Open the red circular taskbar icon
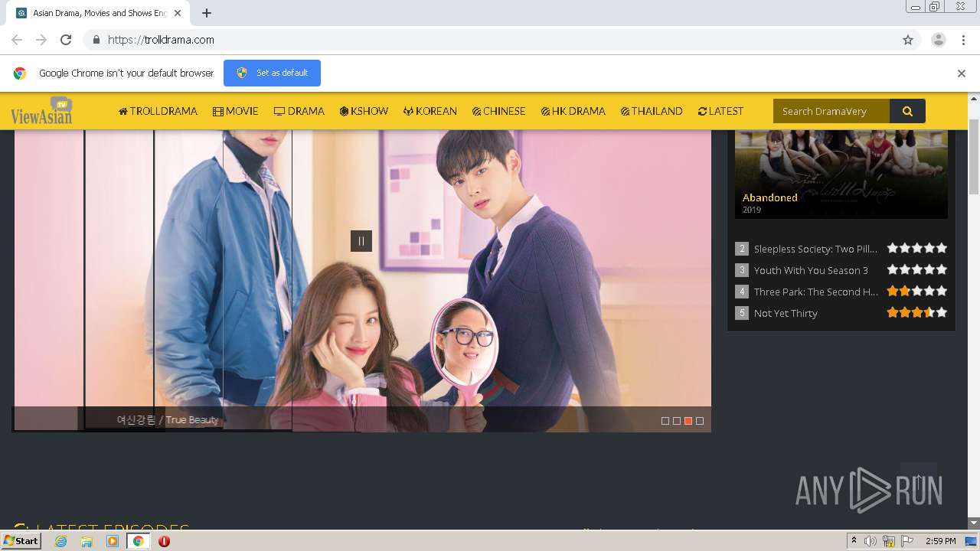The image size is (980, 551). 164,541
